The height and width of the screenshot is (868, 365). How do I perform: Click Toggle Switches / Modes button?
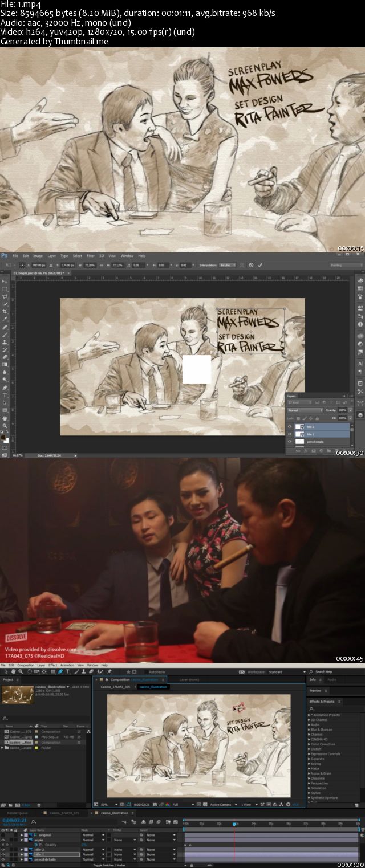click(x=109, y=865)
